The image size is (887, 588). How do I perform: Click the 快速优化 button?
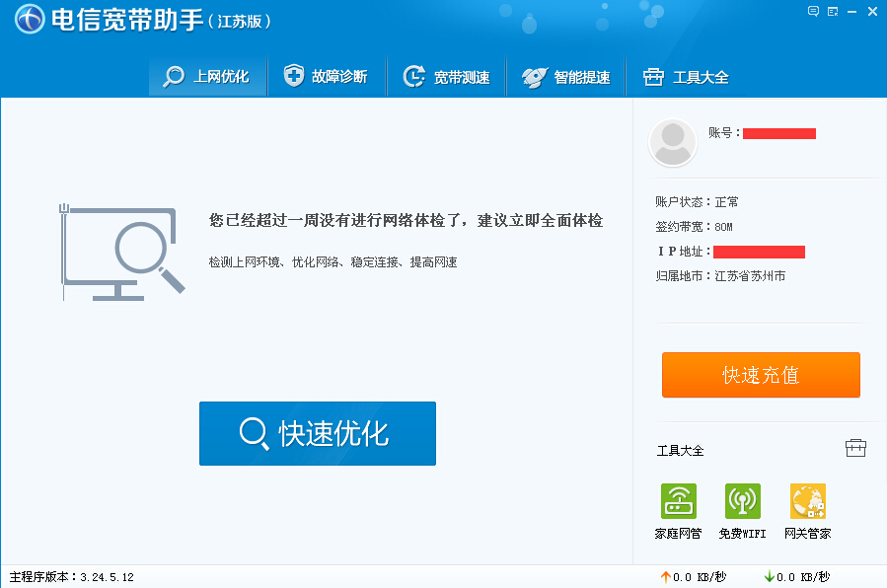pos(318,434)
